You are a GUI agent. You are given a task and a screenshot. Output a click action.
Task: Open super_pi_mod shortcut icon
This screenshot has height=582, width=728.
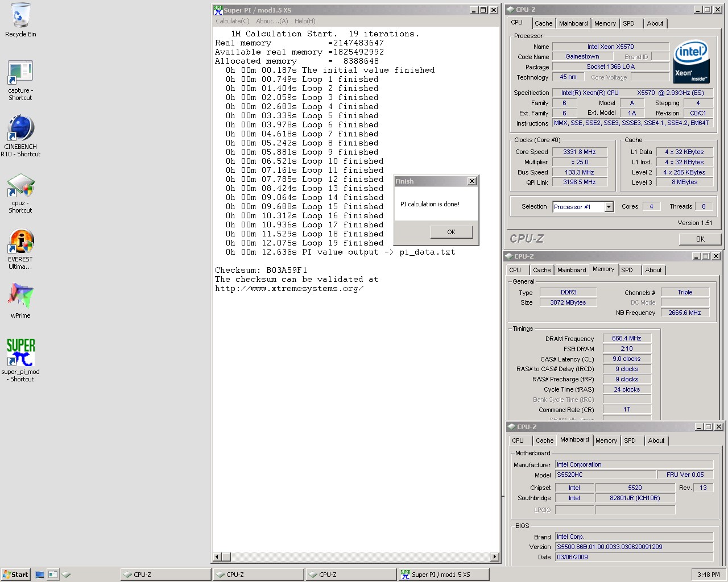(20, 360)
